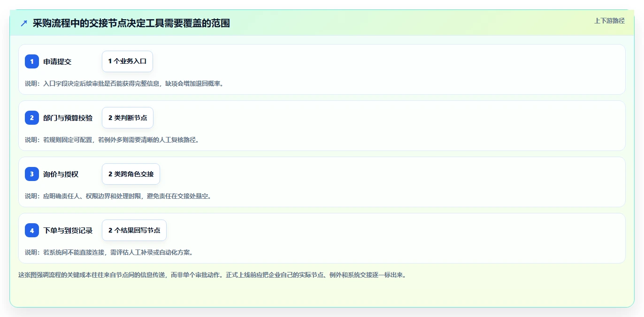Click the step name '下单与到货记录'
The width and height of the screenshot is (644, 317).
pos(68,230)
